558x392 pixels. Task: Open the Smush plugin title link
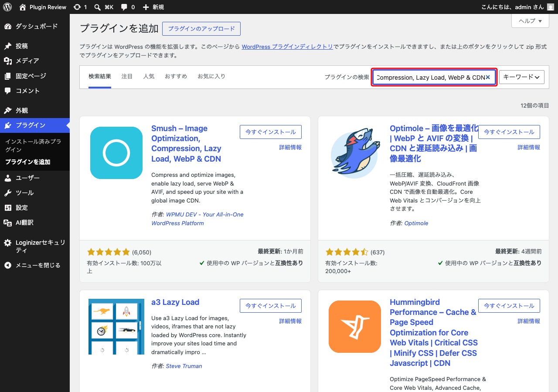pyautogui.click(x=186, y=144)
